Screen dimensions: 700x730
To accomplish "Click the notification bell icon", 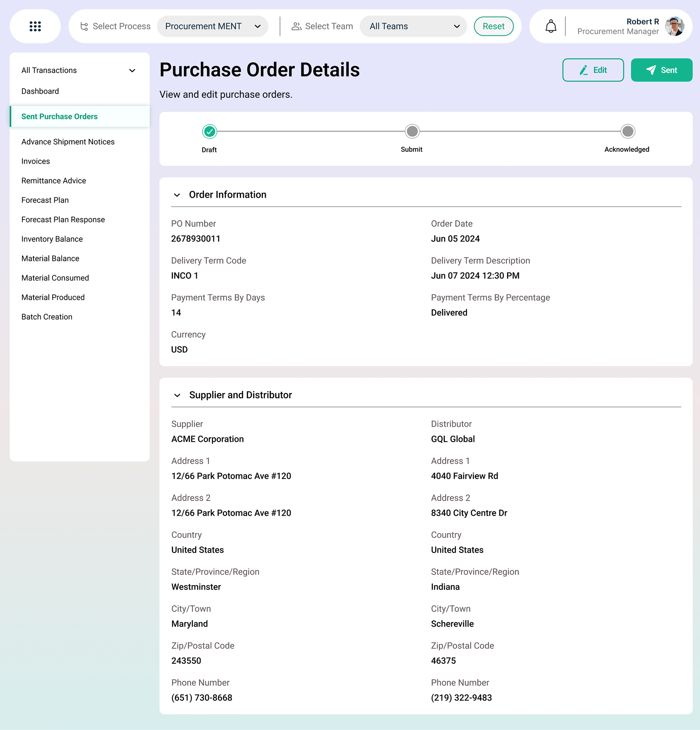I will 551,27.
